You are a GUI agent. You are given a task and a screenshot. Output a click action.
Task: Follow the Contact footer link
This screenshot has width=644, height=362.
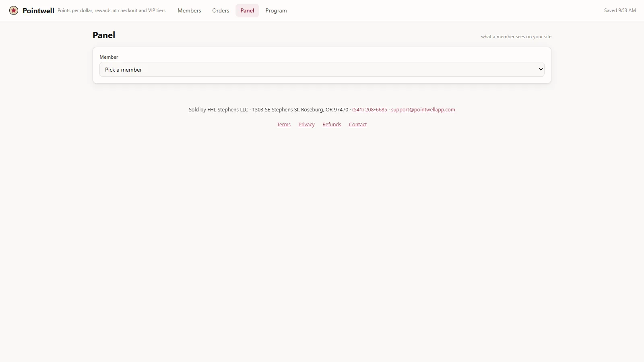coord(358,125)
